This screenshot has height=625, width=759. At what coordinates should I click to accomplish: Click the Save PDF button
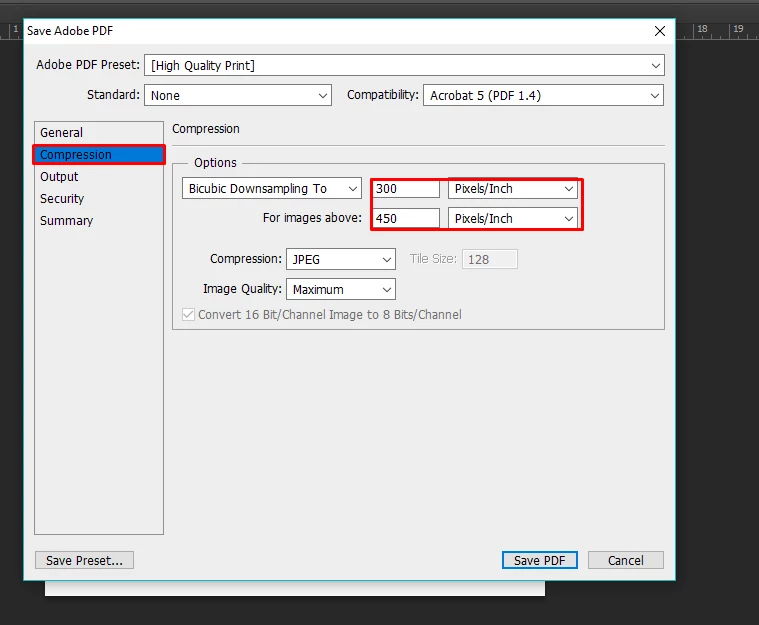coord(540,560)
